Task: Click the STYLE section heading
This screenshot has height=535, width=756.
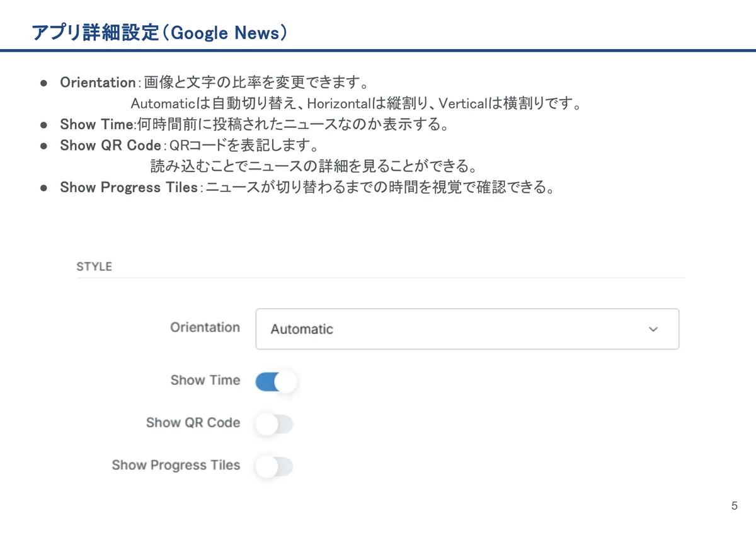Action: [94, 267]
